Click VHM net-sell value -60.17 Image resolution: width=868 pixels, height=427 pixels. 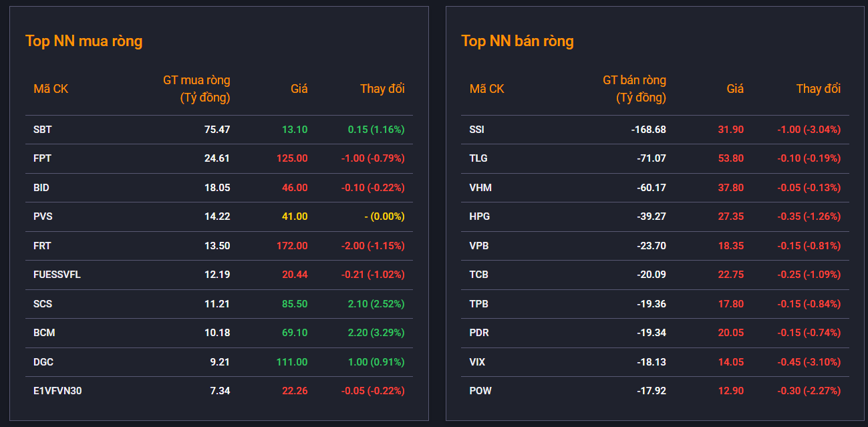[652, 188]
